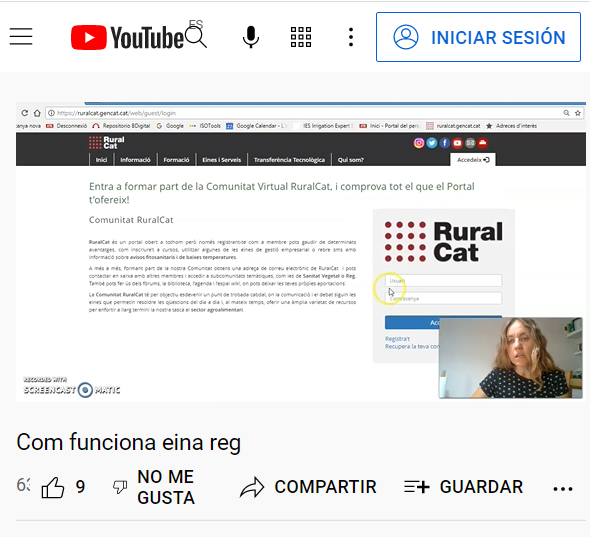Click the username input field
The image size is (590, 537).
pos(443,280)
